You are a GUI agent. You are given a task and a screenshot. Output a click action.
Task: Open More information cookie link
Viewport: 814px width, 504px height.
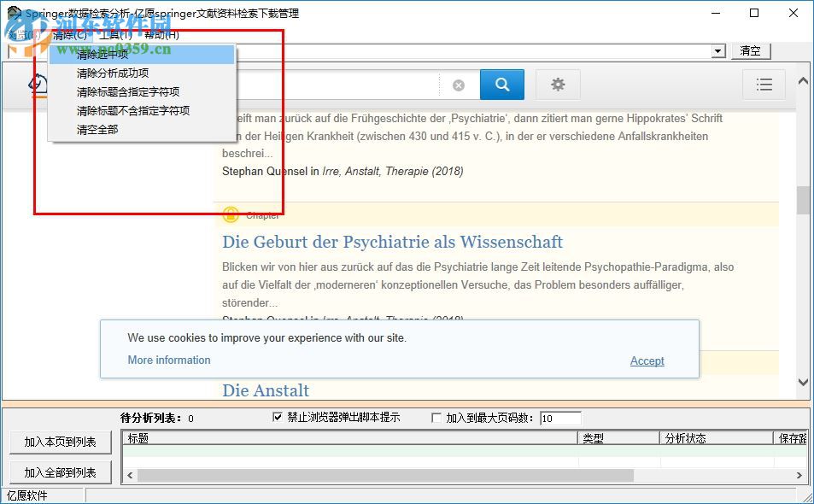pyautogui.click(x=169, y=360)
